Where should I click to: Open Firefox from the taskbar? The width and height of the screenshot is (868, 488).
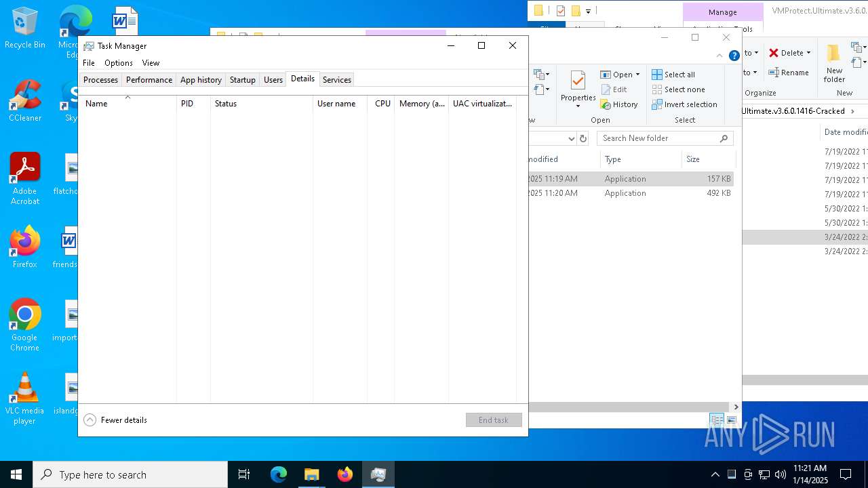click(x=345, y=474)
